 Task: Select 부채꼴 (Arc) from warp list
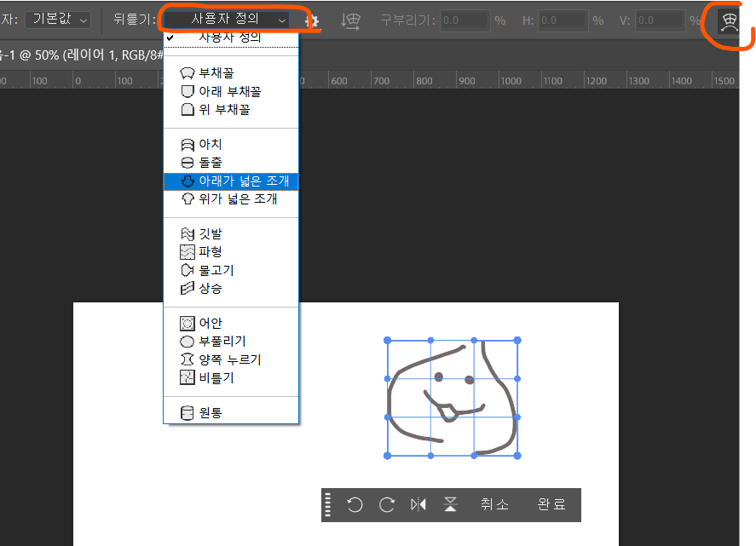click(x=216, y=73)
